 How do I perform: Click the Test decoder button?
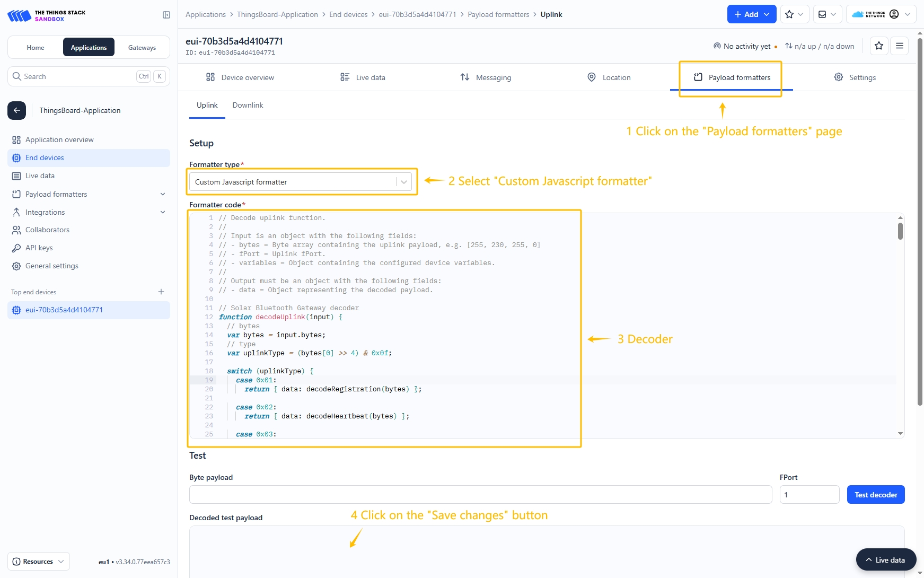[875, 495]
